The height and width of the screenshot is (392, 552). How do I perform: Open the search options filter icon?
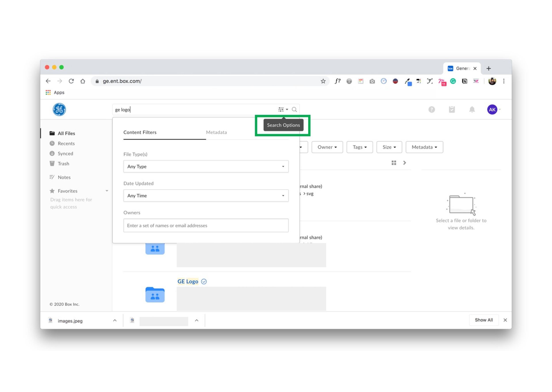click(283, 109)
